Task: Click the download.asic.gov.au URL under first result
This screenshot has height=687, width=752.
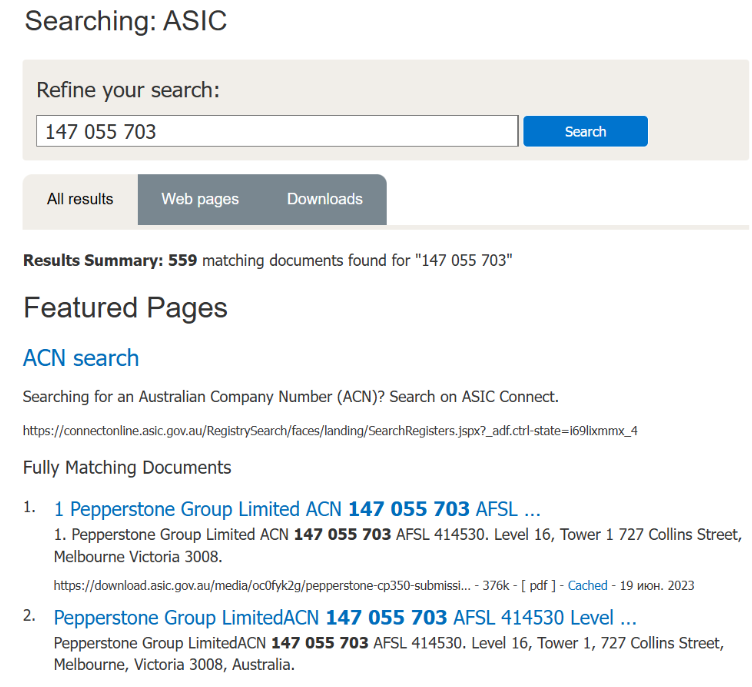Action: (x=262, y=585)
